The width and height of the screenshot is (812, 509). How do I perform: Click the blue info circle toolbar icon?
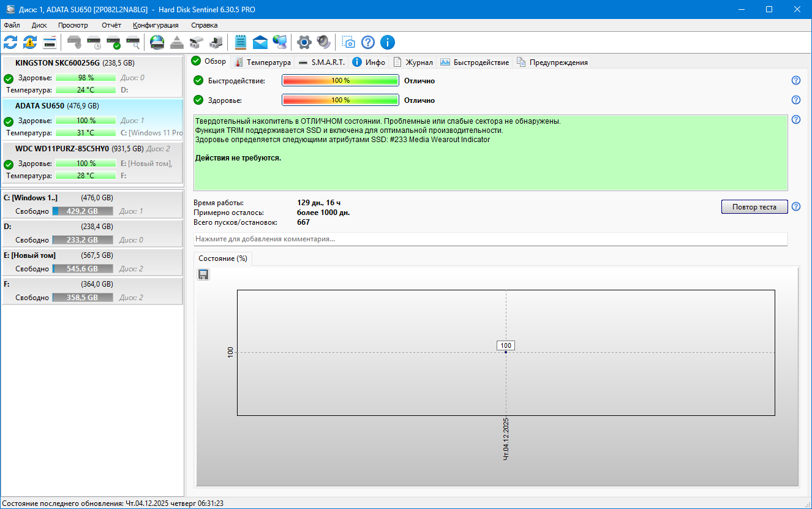coord(388,42)
